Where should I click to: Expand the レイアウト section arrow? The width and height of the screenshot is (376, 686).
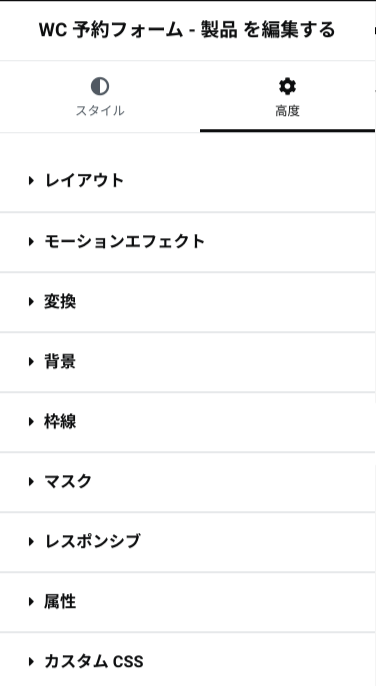(x=31, y=180)
